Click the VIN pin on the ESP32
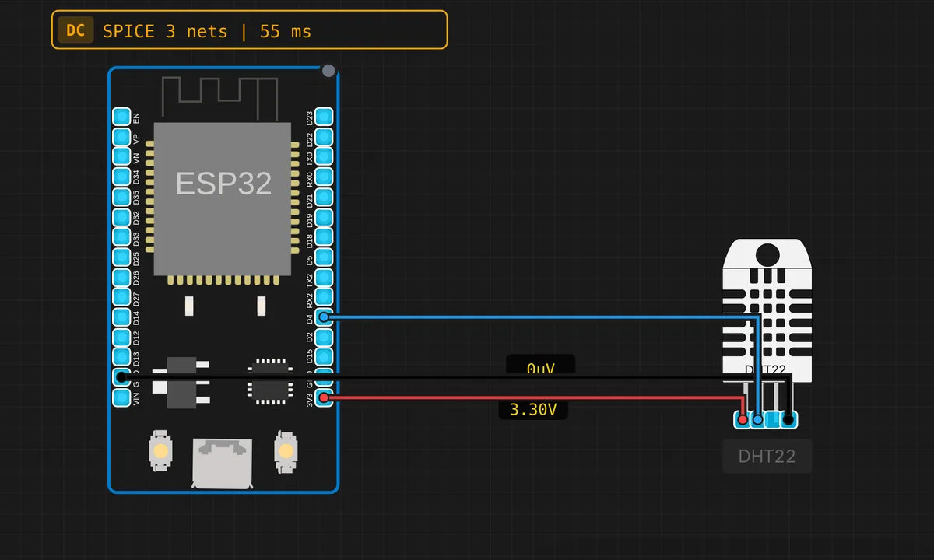This screenshot has width=934, height=560. 121,397
